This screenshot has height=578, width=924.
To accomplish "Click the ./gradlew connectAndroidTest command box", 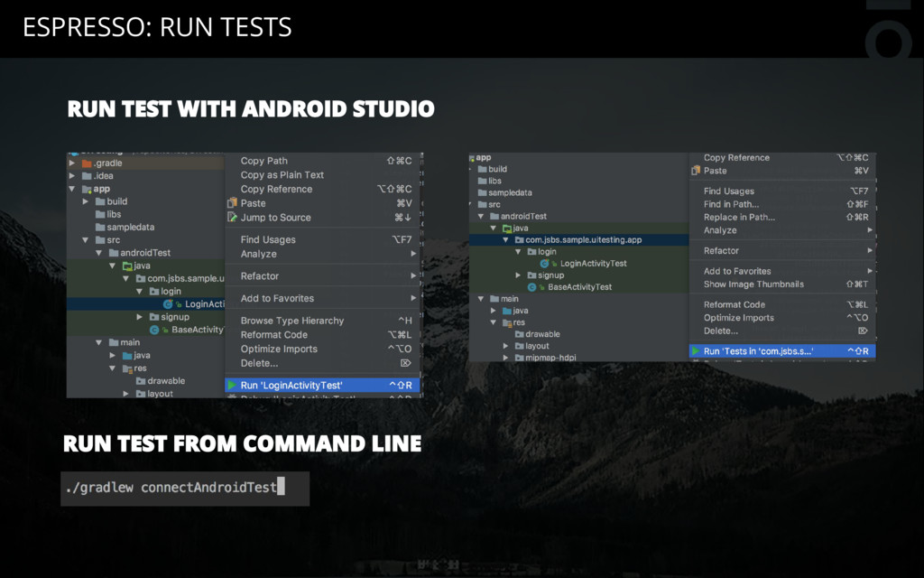I will pyautogui.click(x=185, y=489).
